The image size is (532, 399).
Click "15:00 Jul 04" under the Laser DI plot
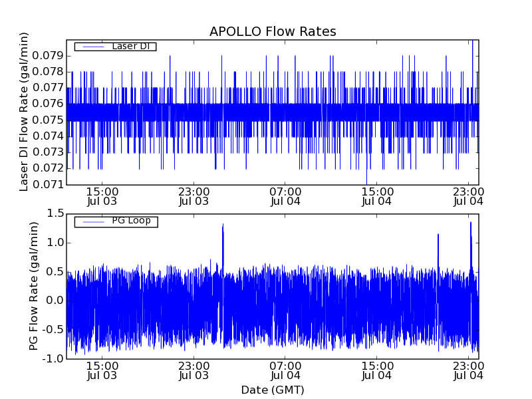tap(377, 196)
